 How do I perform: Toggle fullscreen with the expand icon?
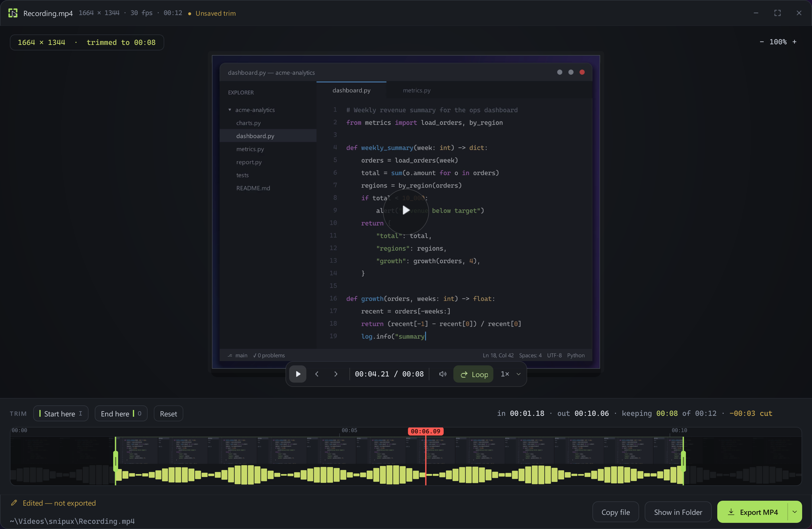[x=778, y=13]
